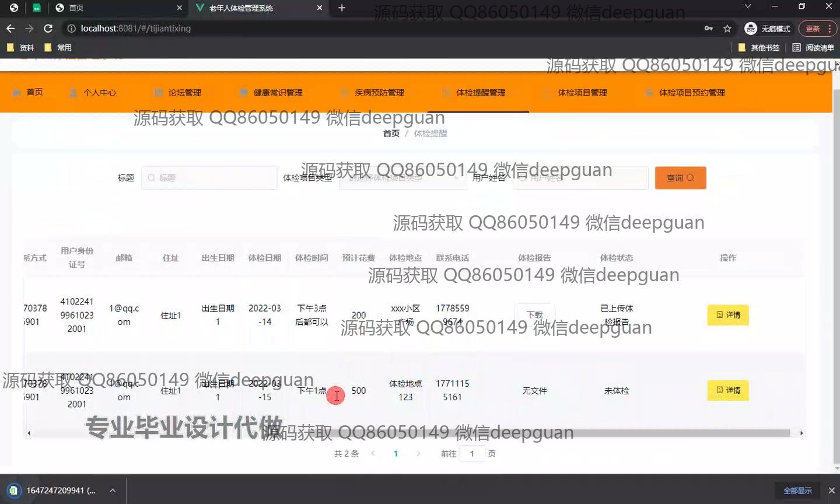Bookmark this page with the star icon

[727, 29]
